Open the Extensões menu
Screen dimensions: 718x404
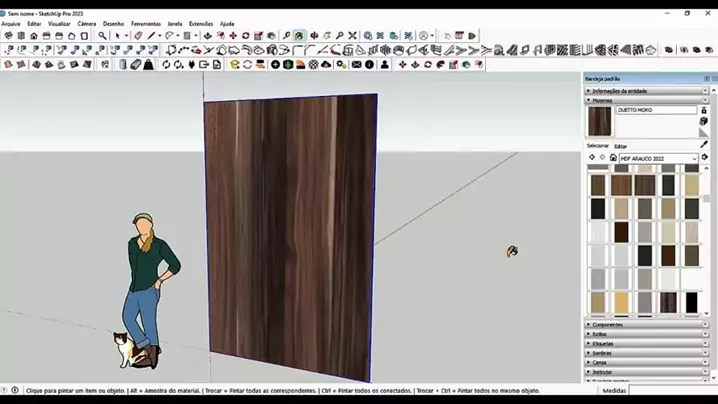pos(200,23)
